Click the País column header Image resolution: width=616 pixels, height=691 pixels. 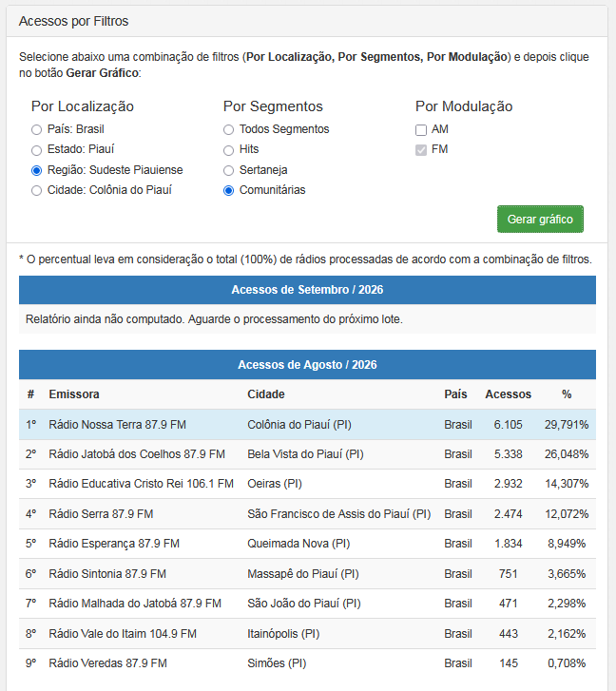(455, 394)
